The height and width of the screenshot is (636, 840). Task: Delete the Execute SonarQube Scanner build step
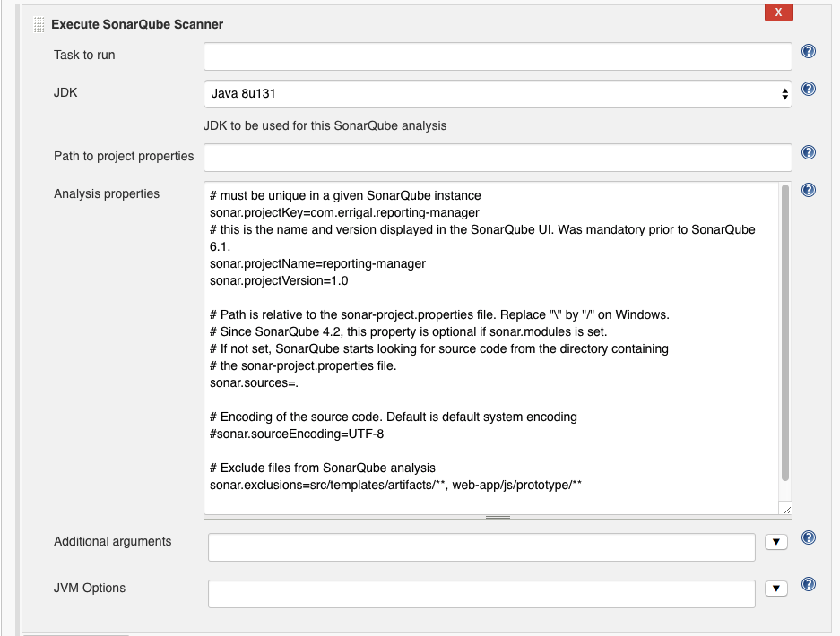[x=778, y=13]
